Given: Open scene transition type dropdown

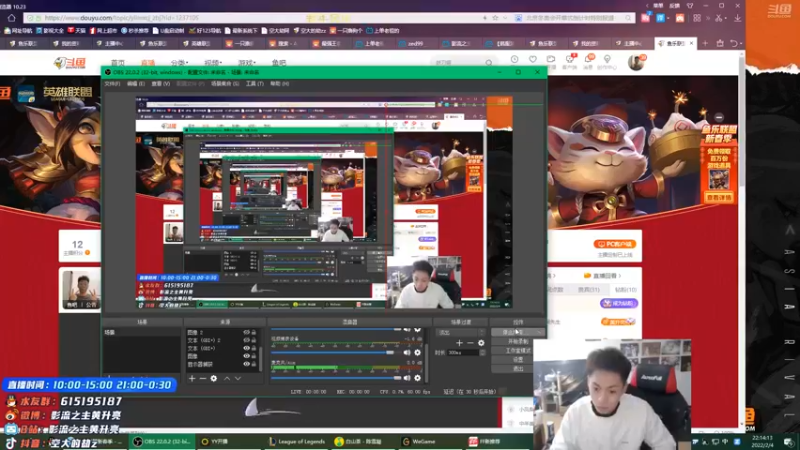Looking at the screenshot, I should pyautogui.click(x=461, y=333).
